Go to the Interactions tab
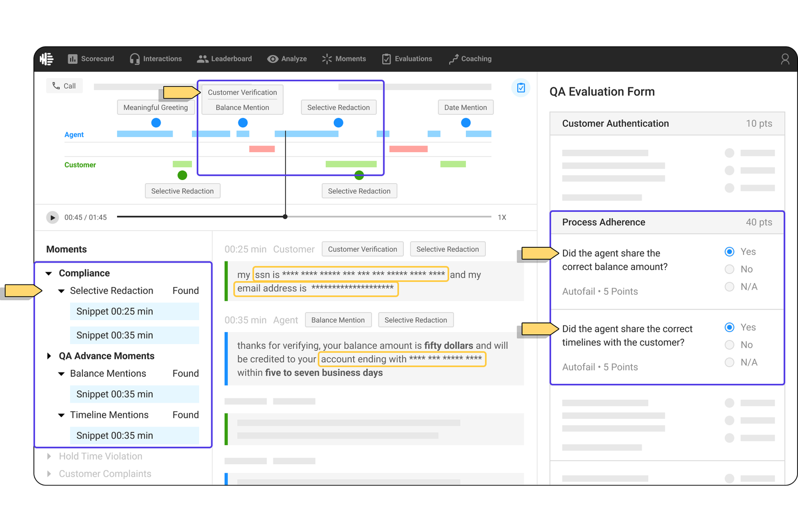 click(156, 59)
